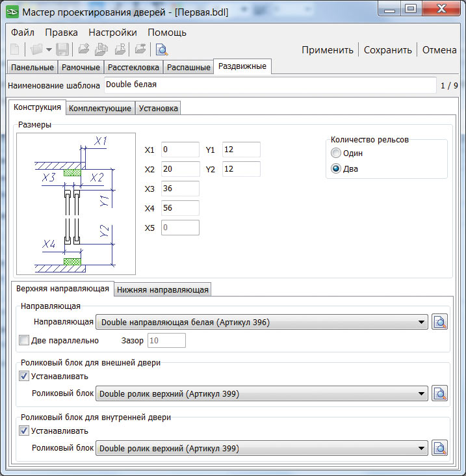Expand the Направляющая guide rail dropdown

tap(422, 322)
